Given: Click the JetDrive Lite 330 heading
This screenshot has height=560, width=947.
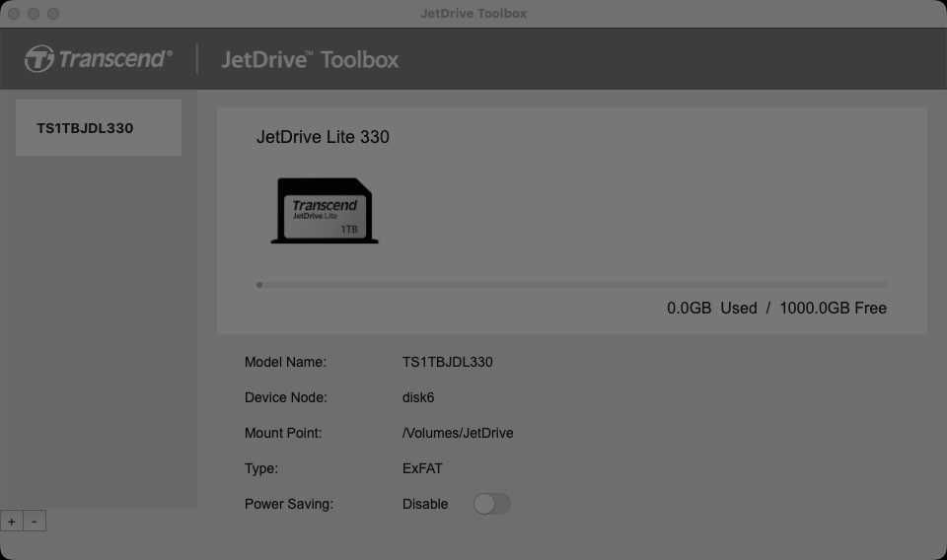Looking at the screenshot, I should 323,137.
